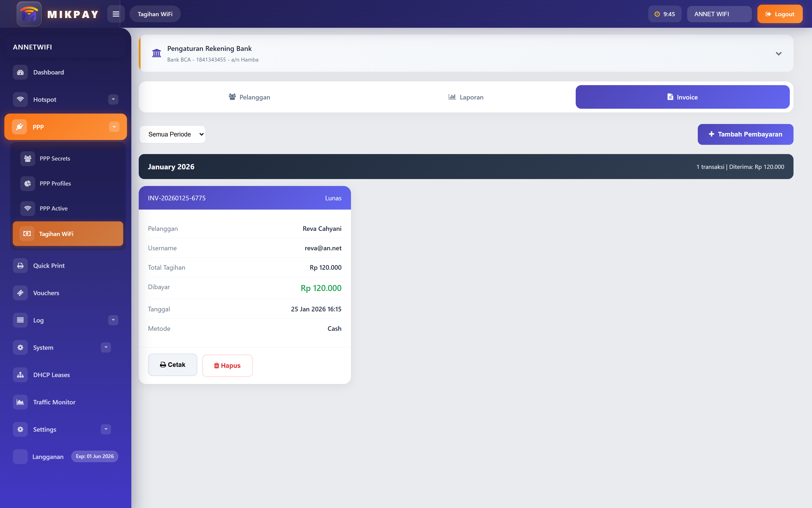Click the DHCP Leases network icon
The image size is (812, 508).
21,375
